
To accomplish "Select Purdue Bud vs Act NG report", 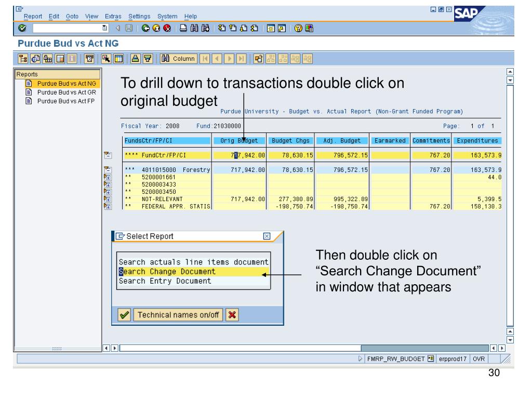I will click(66, 84).
